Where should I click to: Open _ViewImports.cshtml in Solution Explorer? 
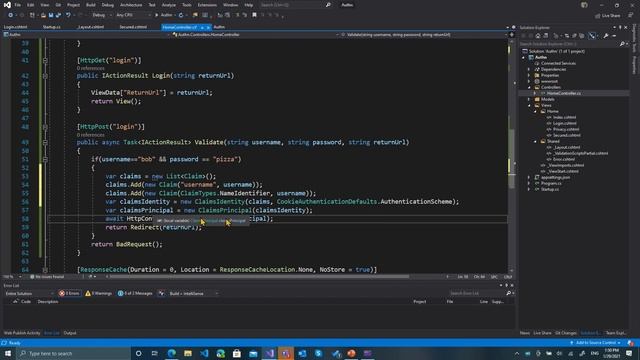point(565,165)
